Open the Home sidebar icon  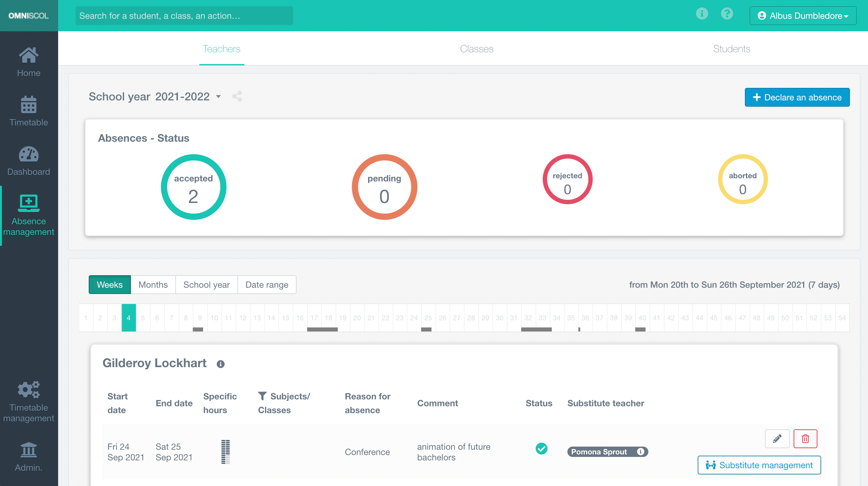(x=29, y=56)
